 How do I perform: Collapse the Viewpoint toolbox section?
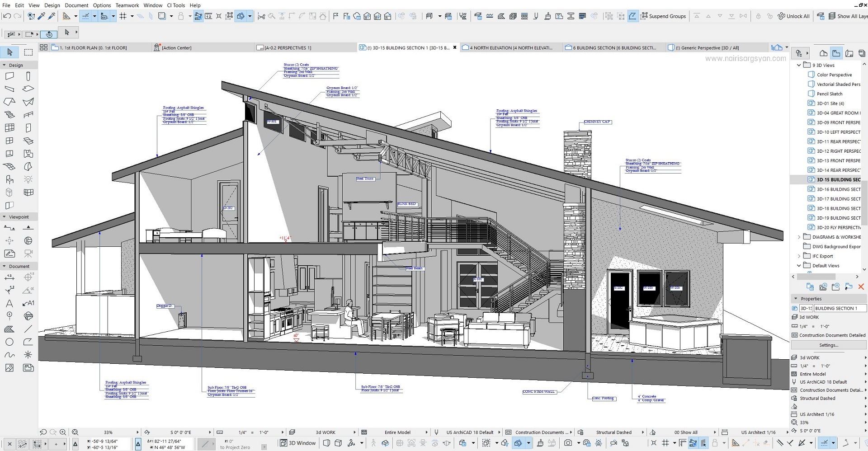click(5, 217)
